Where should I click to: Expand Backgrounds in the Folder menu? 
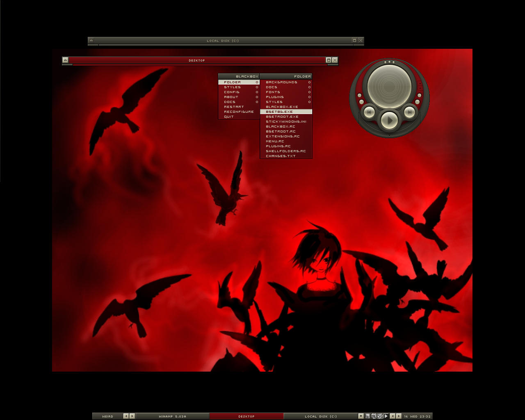[x=286, y=82]
